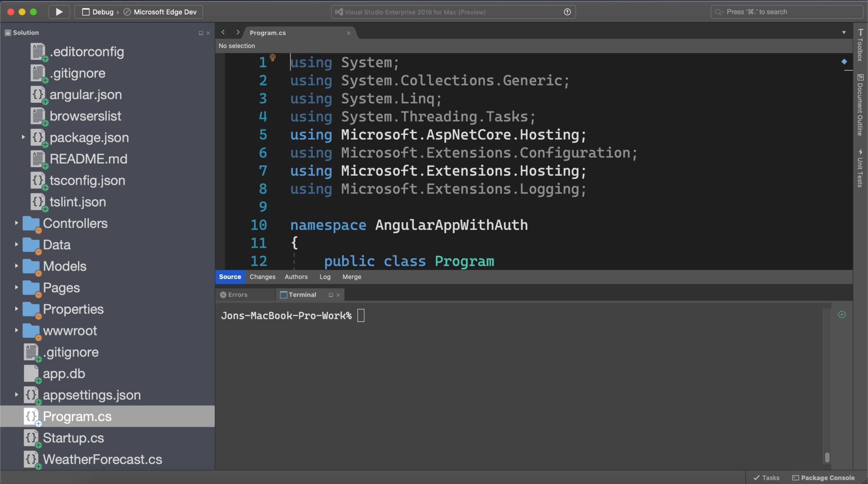The width and height of the screenshot is (868, 484).
Task: Toggle the solution panel collapse button
Action: point(201,32)
